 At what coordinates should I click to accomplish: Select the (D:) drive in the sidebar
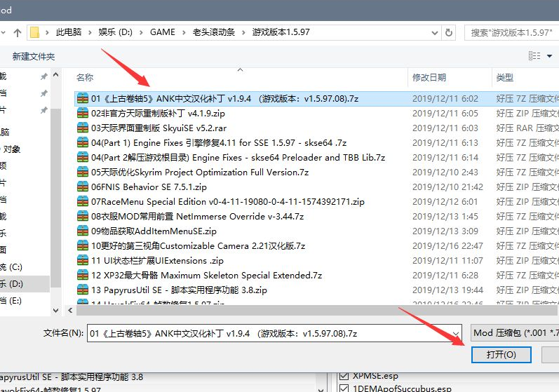click(x=23, y=284)
